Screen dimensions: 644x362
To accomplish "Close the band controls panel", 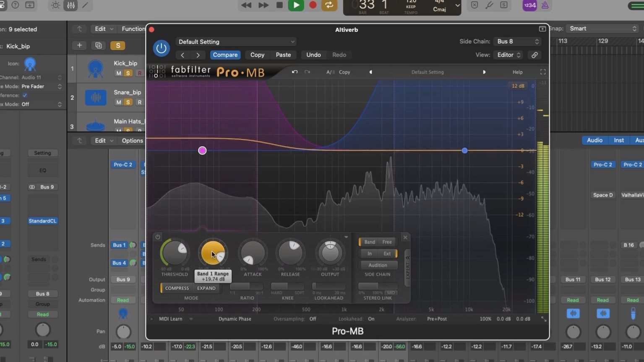I will (x=405, y=238).
